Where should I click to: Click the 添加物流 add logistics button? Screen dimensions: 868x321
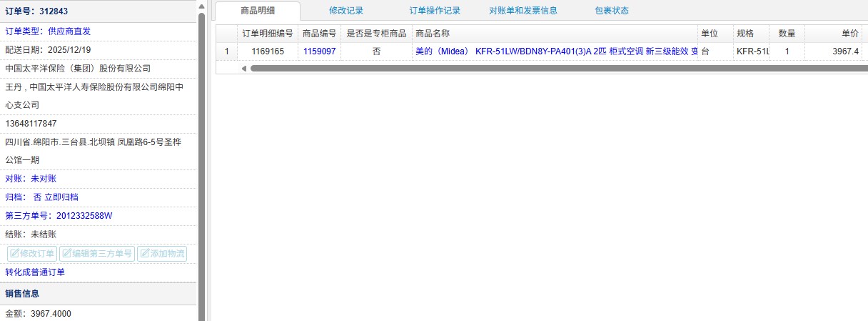click(162, 253)
